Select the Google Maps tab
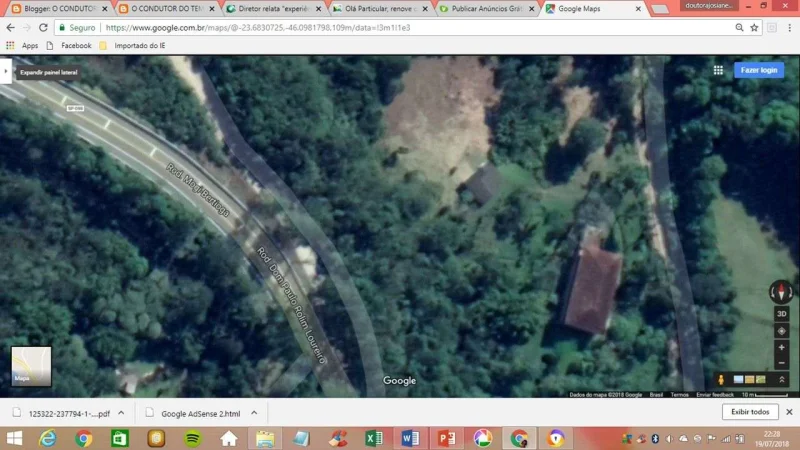 coord(593,9)
